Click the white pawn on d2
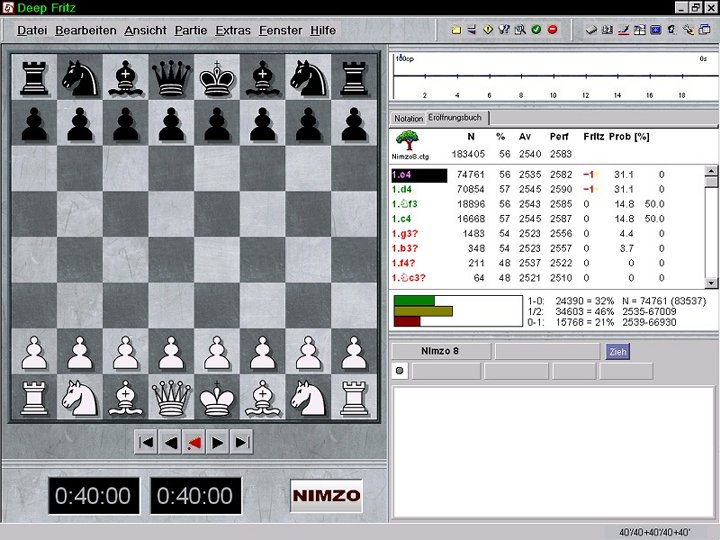The image size is (720, 540). (x=171, y=352)
